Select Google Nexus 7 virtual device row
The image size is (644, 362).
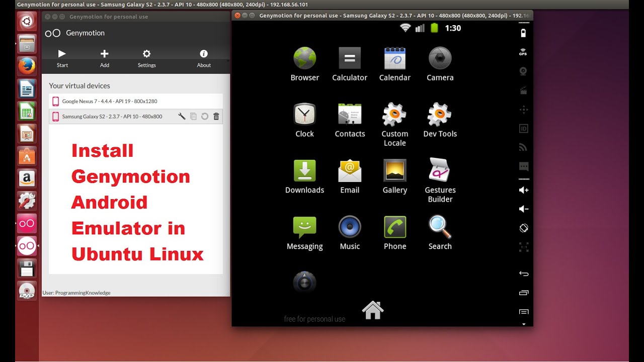[136, 101]
